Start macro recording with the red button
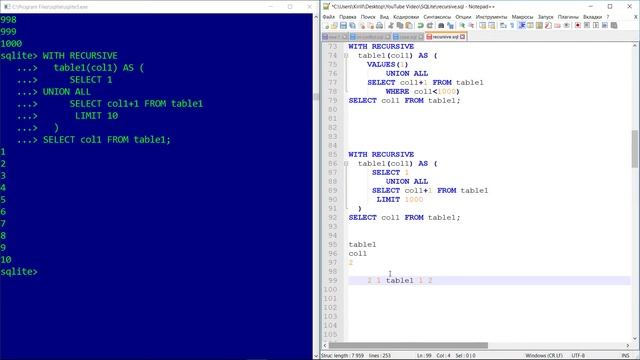This screenshot has width=640, height=360. click(x=578, y=25)
